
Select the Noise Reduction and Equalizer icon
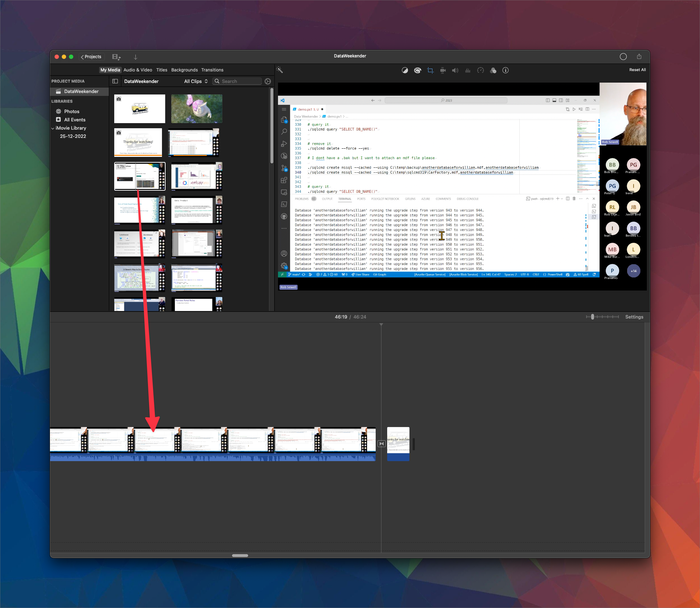(468, 70)
